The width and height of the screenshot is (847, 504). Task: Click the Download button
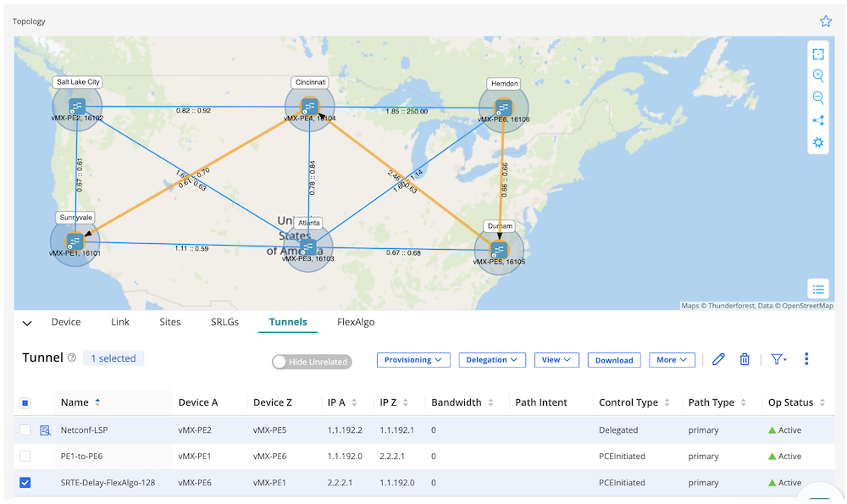click(x=614, y=360)
